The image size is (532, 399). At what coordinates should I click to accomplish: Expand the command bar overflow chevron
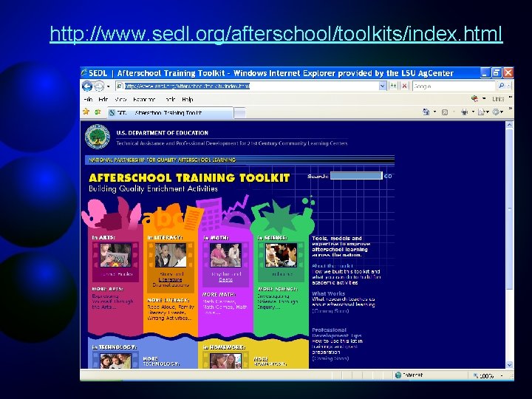pos(510,109)
